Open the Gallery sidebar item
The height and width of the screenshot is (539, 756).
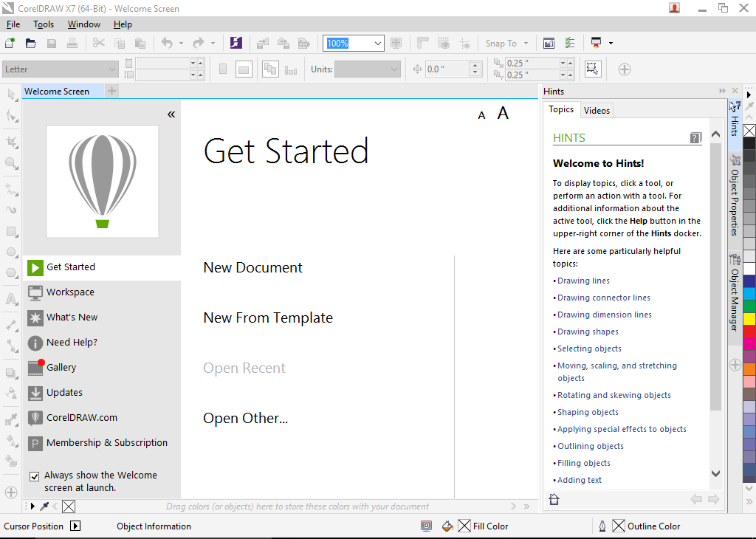(102, 368)
